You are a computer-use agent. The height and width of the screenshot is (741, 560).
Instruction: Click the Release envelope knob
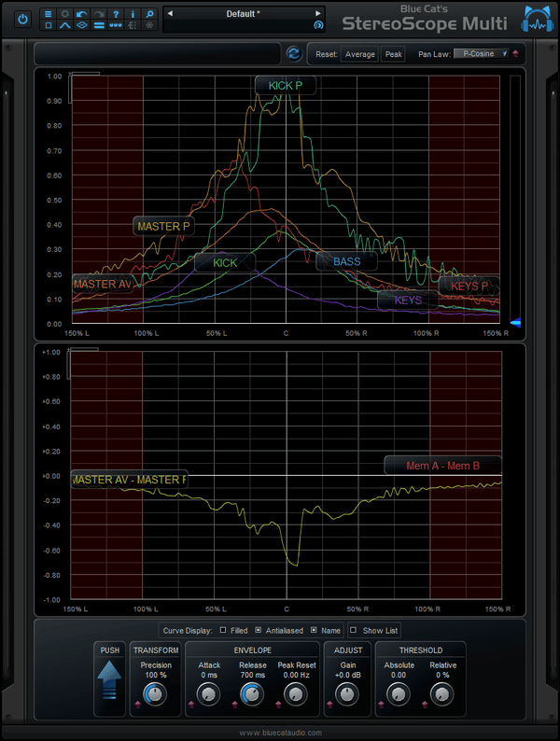click(251, 693)
